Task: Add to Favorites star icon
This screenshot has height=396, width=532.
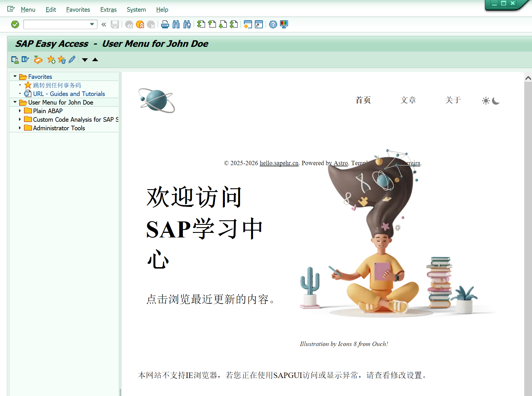Action: 51,60
